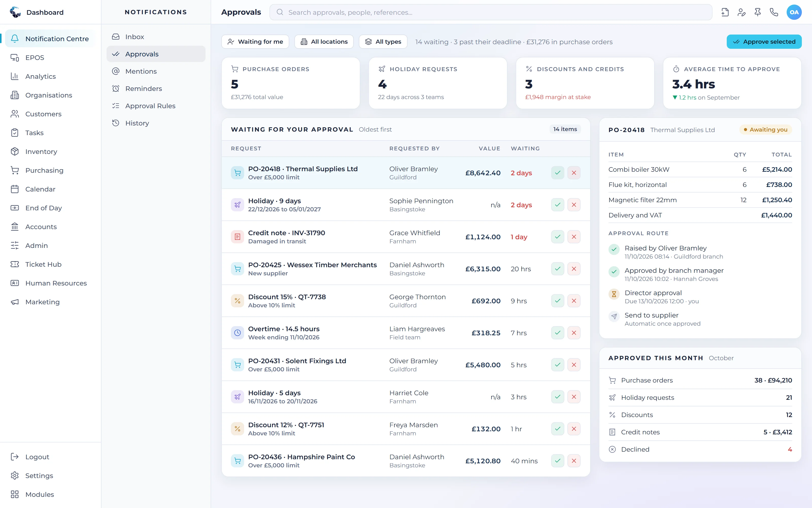Open Approval Rules section
812x508 pixels.
point(156,106)
